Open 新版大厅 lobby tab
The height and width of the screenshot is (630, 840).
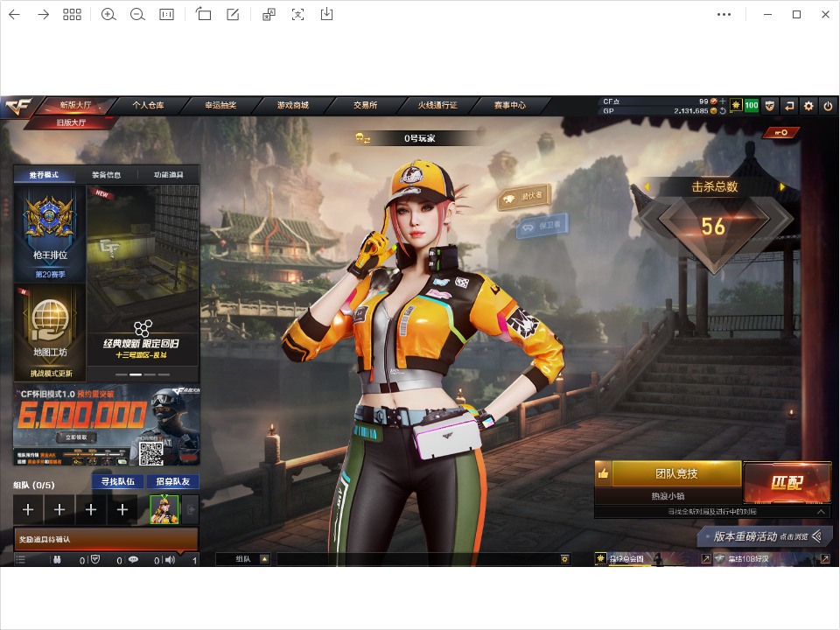pos(75,105)
